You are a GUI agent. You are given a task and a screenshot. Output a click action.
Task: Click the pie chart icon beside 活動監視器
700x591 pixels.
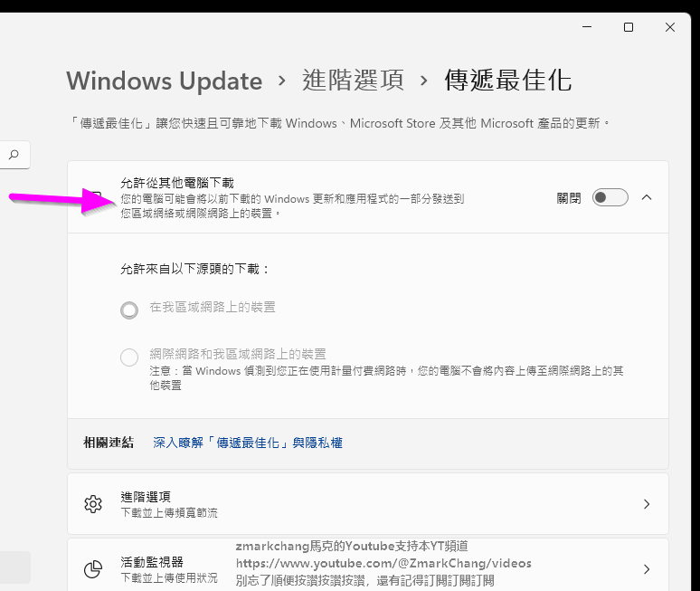pos(93,569)
